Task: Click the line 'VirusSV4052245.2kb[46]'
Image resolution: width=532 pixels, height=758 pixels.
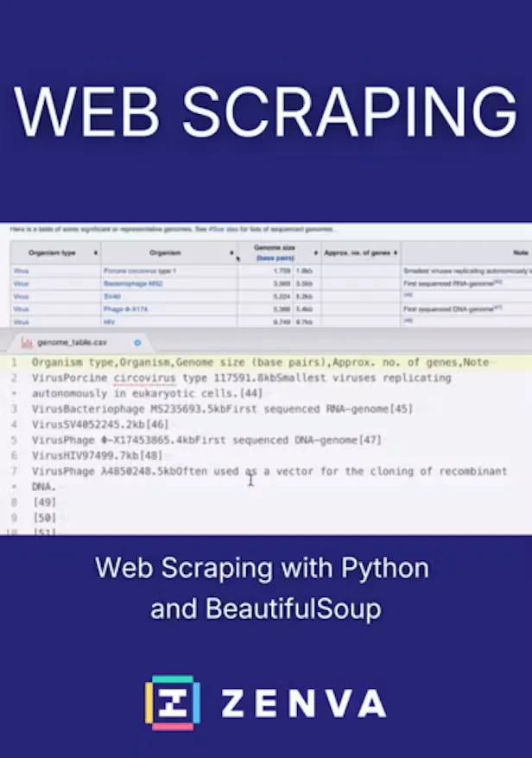Action: click(100, 424)
